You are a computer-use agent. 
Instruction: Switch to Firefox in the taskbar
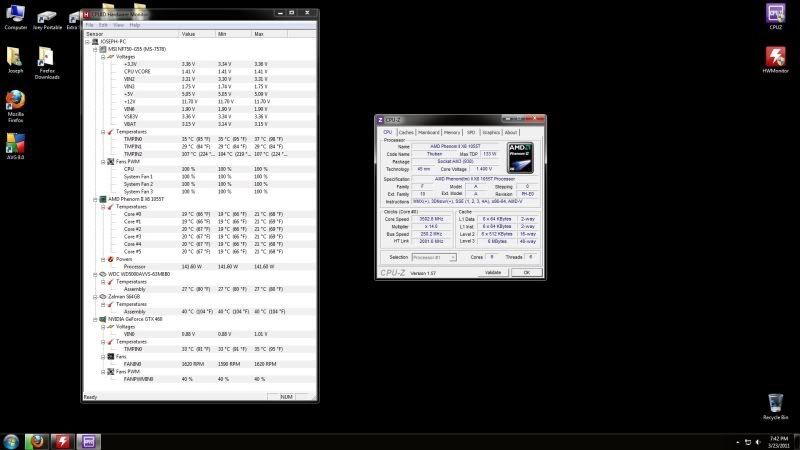tap(37, 441)
